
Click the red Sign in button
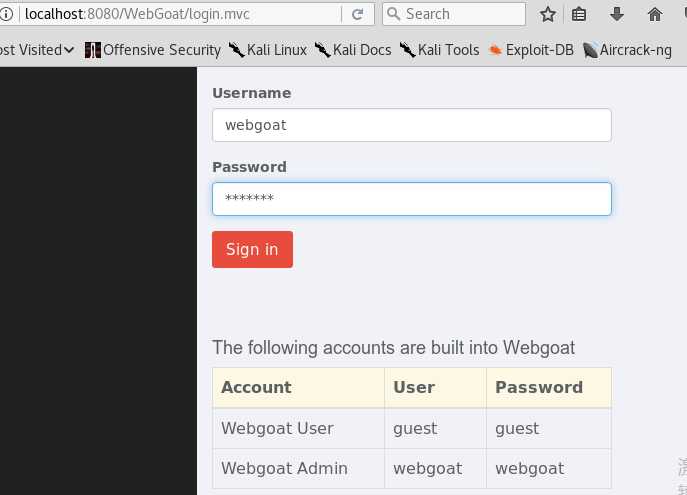(x=252, y=249)
